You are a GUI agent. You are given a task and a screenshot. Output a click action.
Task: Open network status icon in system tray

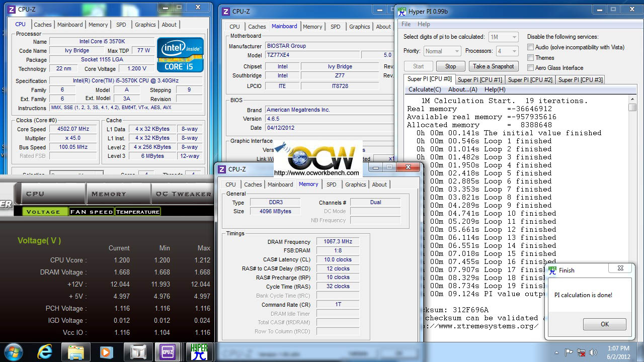click(x=582, y=352)
